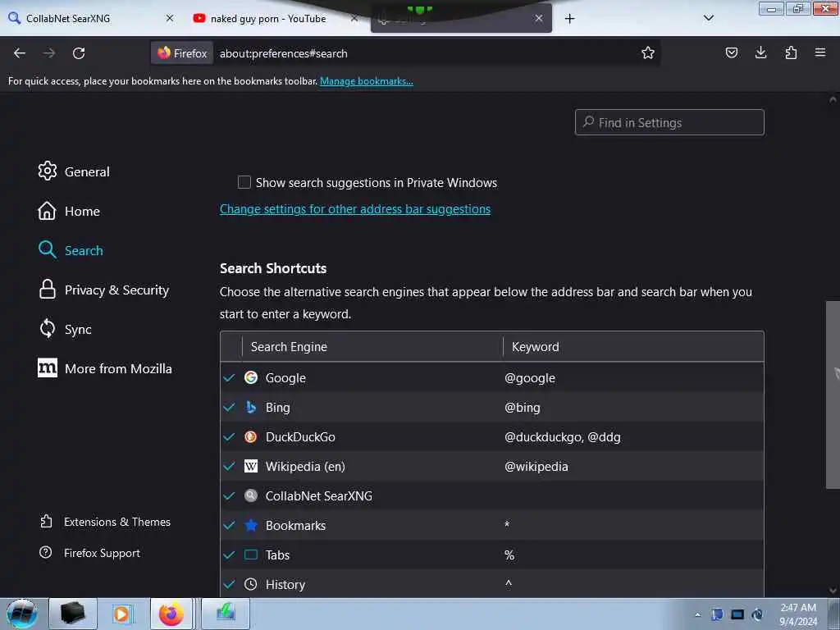The image size is (840, 630).
Task: Click the Tabs row icon
Action: pyautogui.click(x=251, y=555)
